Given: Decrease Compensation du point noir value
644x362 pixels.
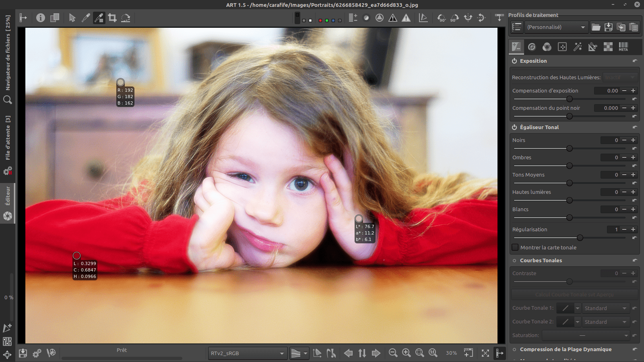Looking at the screenshot, I should pyautogui.click(x=624, y=108).
